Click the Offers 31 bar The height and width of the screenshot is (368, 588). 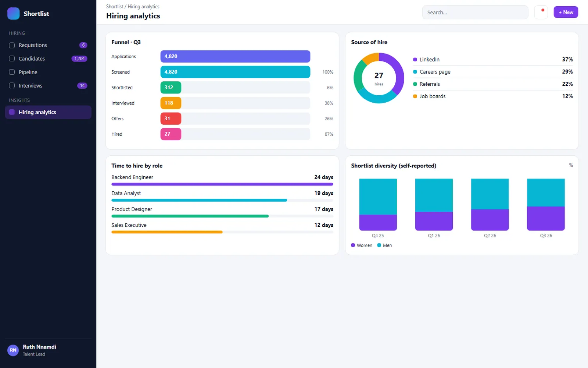tap(171, 118)
